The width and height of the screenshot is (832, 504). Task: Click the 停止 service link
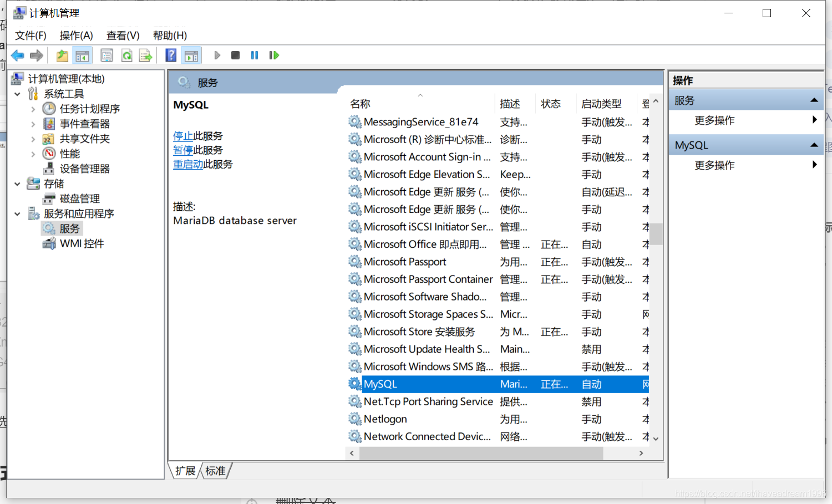(183, 136)
